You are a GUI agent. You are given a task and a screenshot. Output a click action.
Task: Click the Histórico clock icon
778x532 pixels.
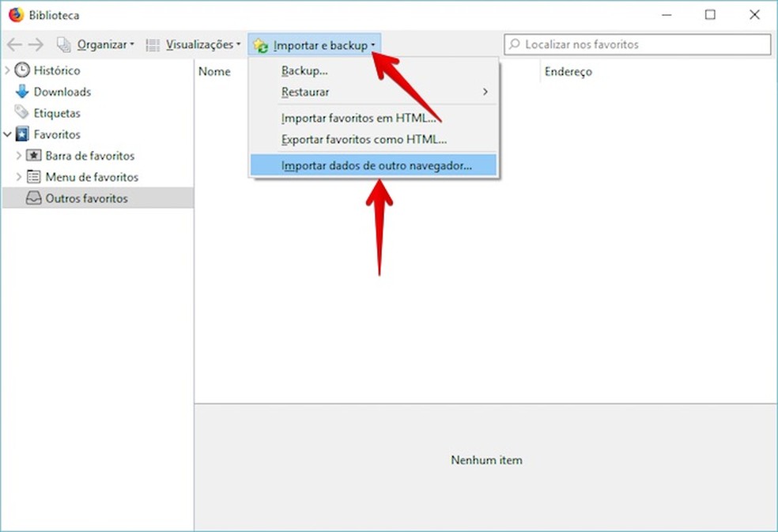[x=22, y=70]
